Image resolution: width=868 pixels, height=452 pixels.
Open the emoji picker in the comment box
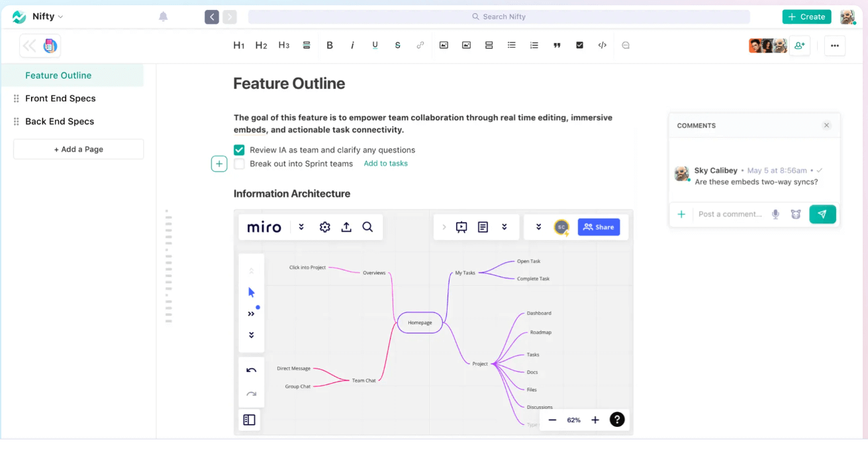click(x=796, y=214)
